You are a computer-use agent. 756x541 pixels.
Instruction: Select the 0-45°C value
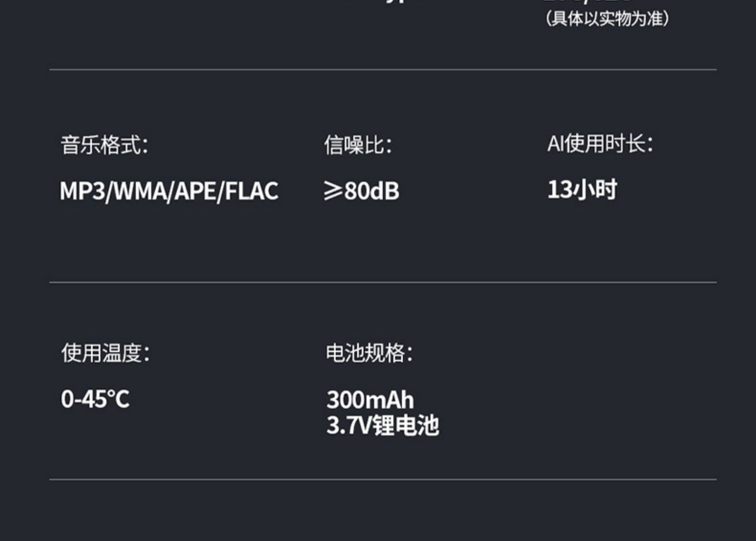click(95, 399)
